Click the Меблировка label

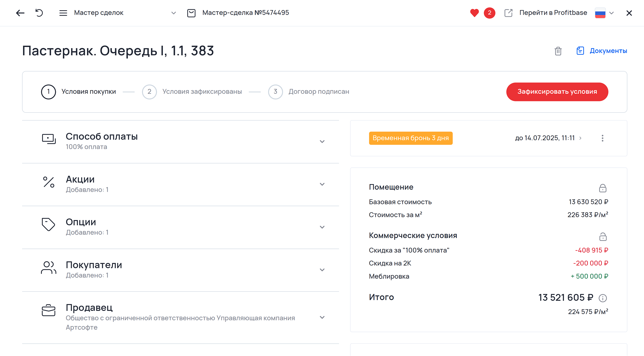(389, 276)
